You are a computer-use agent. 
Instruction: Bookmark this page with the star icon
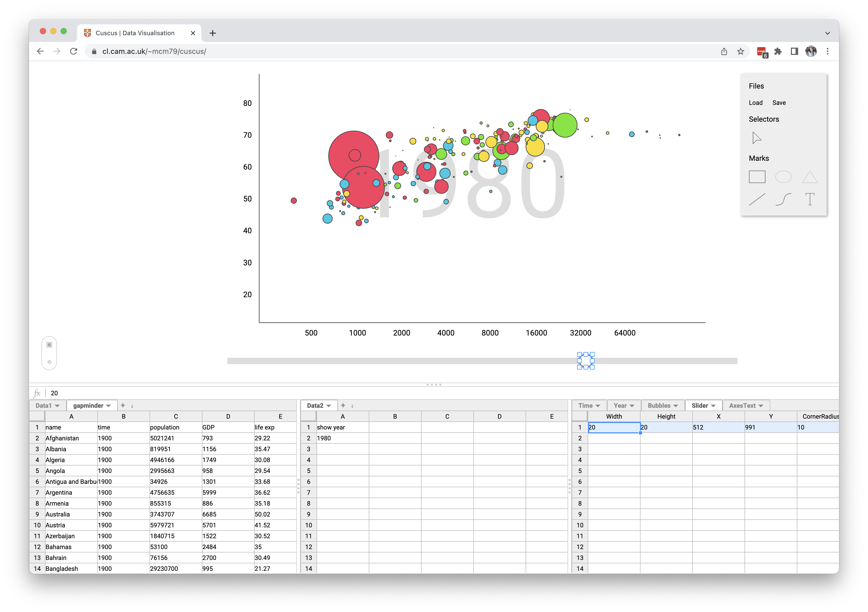[x=740, y=52]
